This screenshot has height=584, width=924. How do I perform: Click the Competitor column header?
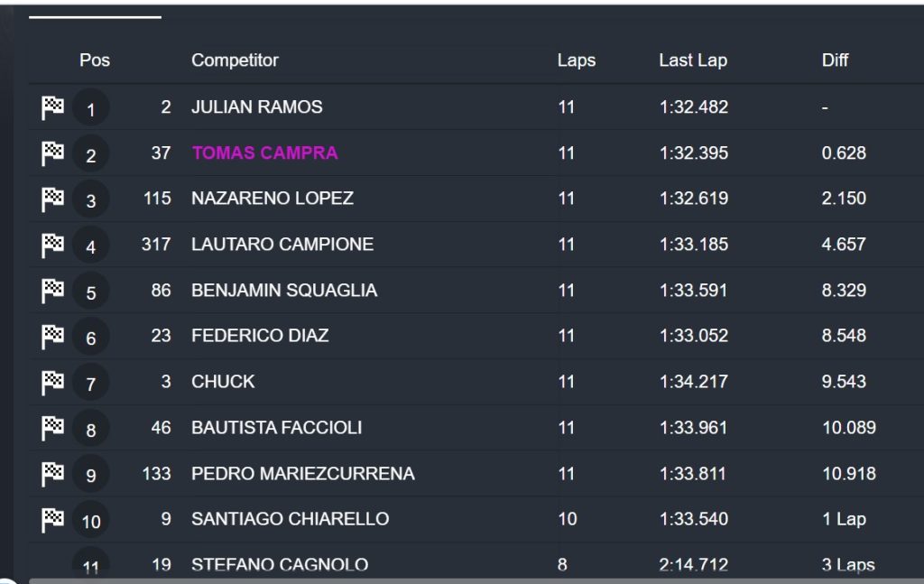(x=235, y=60)
